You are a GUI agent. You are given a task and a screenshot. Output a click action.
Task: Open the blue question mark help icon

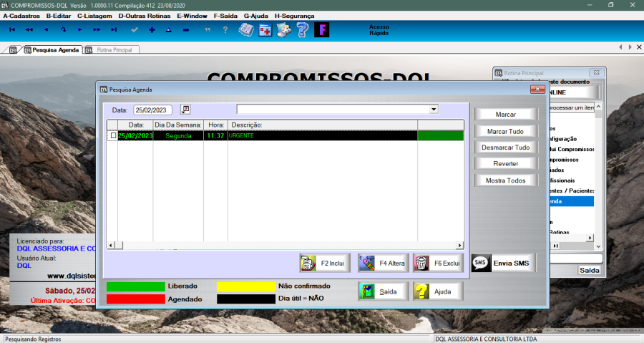click(302, 30)
